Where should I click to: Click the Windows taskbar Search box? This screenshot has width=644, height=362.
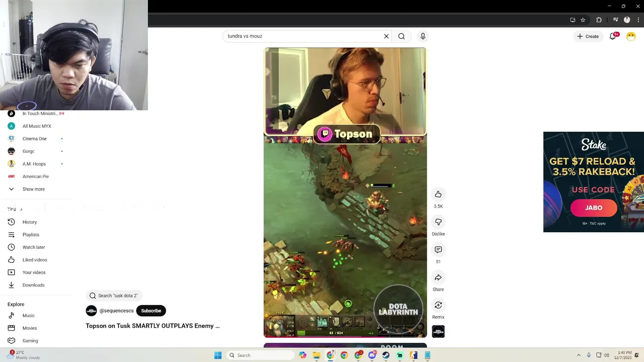pyautogui.click(x=260, y=355)
